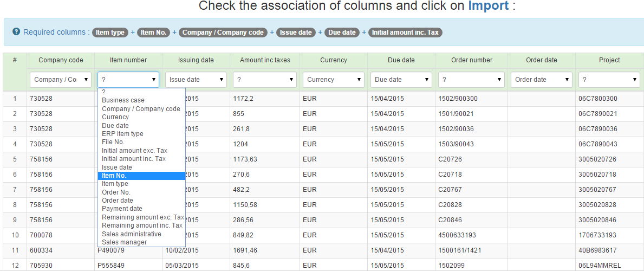Choose 'Order No.' in the dropdown list
644x271 pixels.
[x=116, y=192]
